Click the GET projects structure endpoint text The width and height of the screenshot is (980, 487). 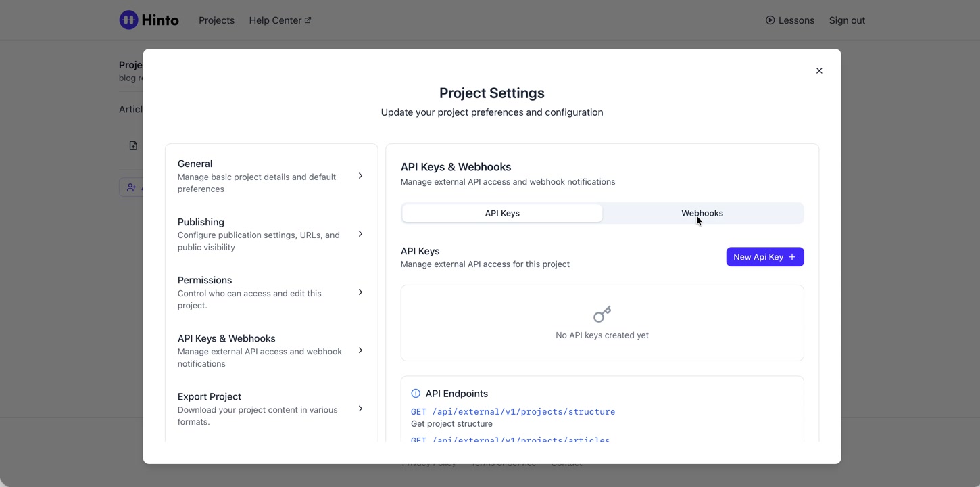pos(513,411)
